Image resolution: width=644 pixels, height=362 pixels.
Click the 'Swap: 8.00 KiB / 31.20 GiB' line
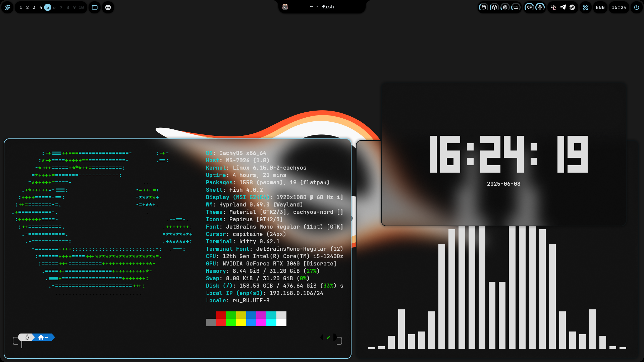258,279
